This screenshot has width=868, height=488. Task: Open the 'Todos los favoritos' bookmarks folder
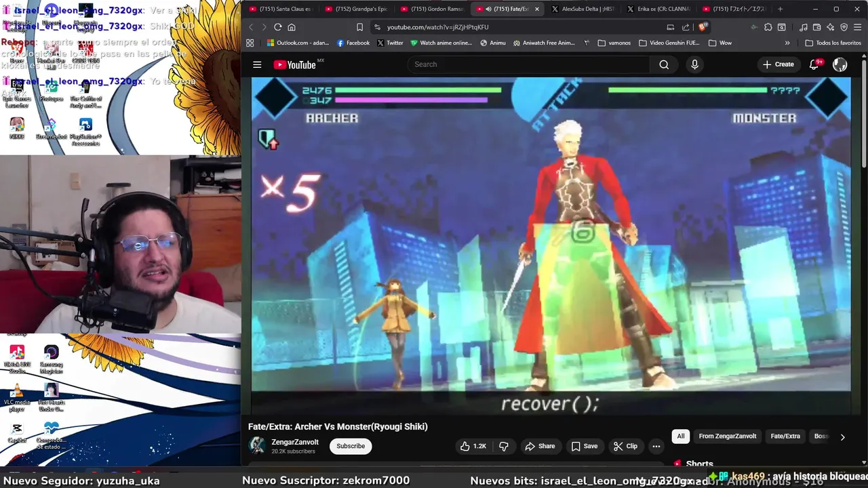pyautogui.click(x=833, y=43)
